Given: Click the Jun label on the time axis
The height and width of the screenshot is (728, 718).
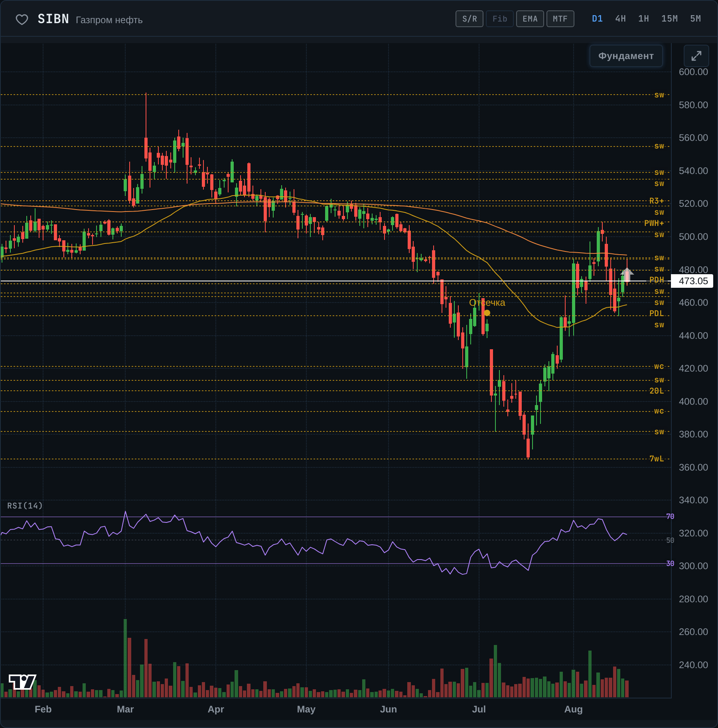Looking at the screenshot, I should [389, 709].
